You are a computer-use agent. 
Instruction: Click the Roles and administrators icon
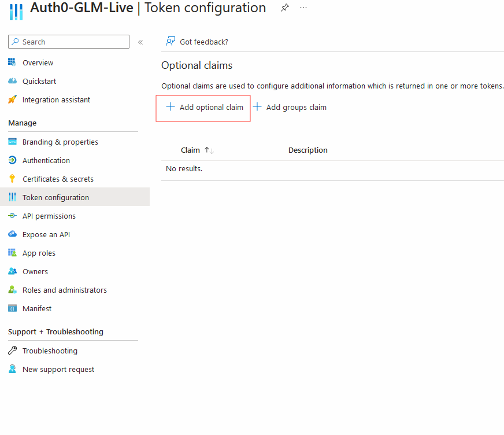coord(12,290)
